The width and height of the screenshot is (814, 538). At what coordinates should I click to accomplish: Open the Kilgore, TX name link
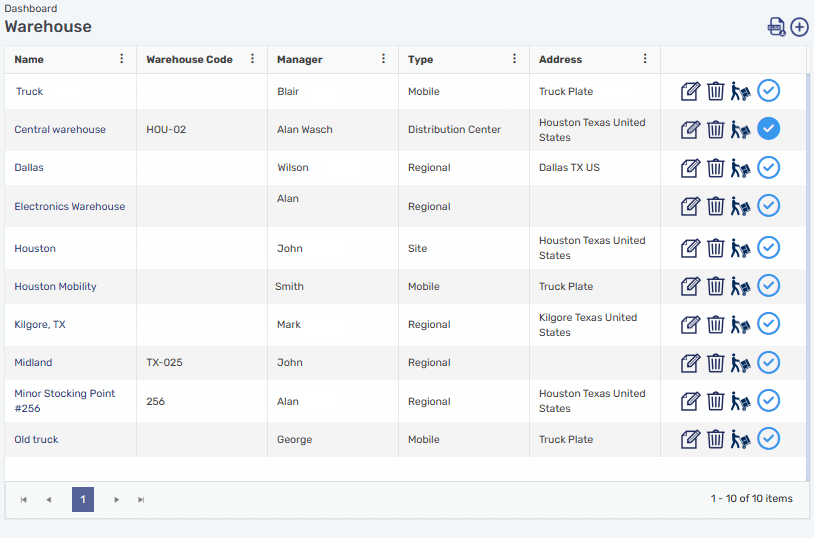(39, 325)
